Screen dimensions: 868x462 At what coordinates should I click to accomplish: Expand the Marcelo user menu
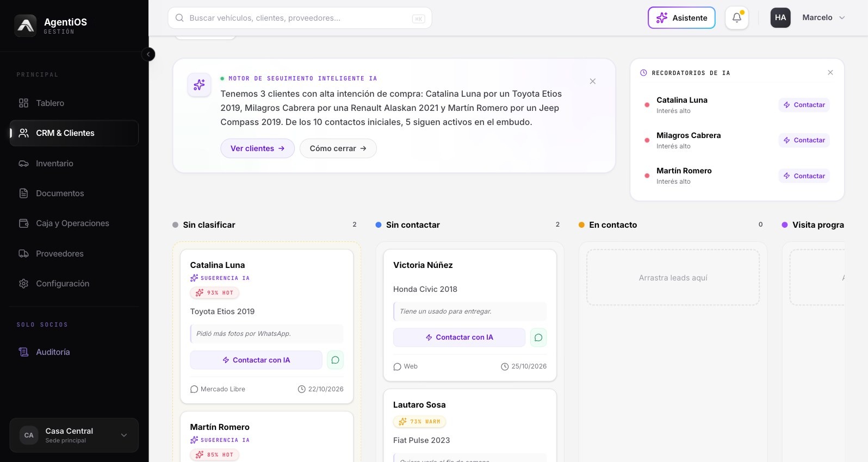point(823,17)
